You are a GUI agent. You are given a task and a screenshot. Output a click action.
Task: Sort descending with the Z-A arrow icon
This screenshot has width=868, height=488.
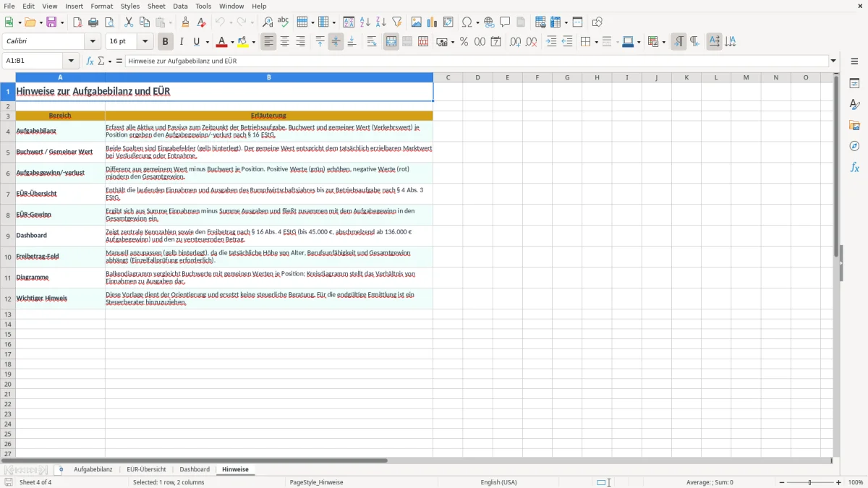click(380, 22)
